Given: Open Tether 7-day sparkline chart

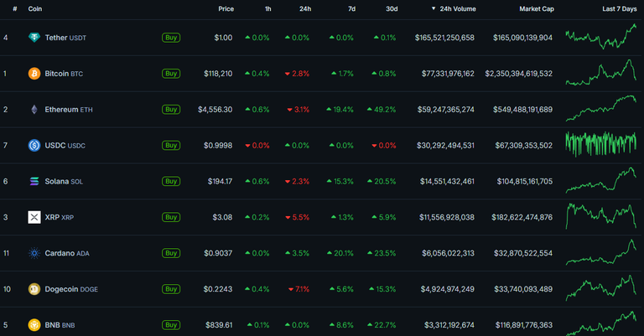Looking at the screenshot, I should tap(601, 37).
